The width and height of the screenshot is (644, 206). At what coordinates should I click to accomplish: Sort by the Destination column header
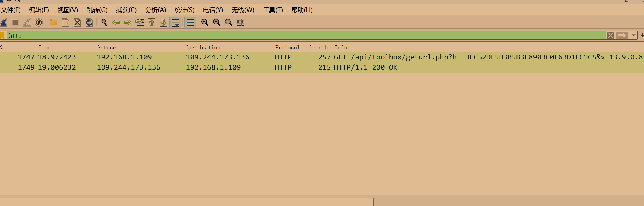[229, 47]
